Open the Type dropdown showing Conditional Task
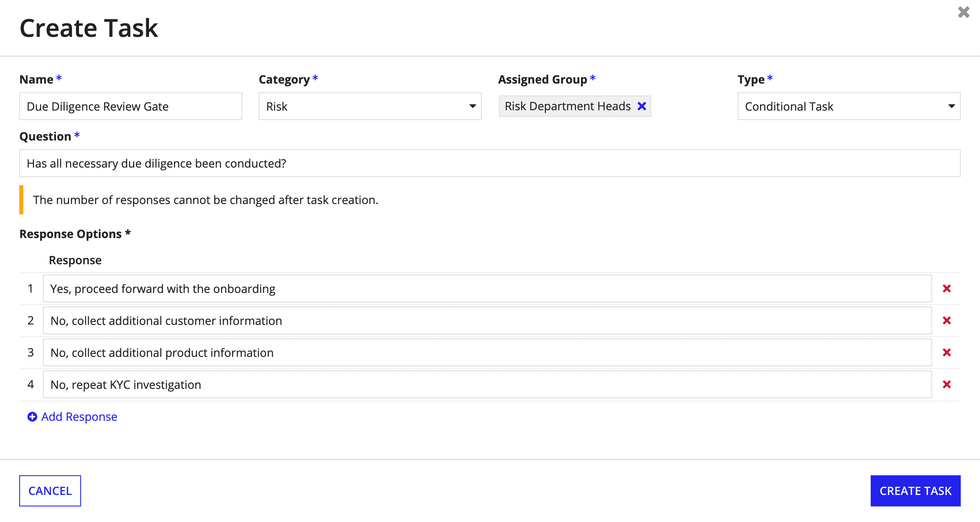980x522 pixels. coord(849,106)
